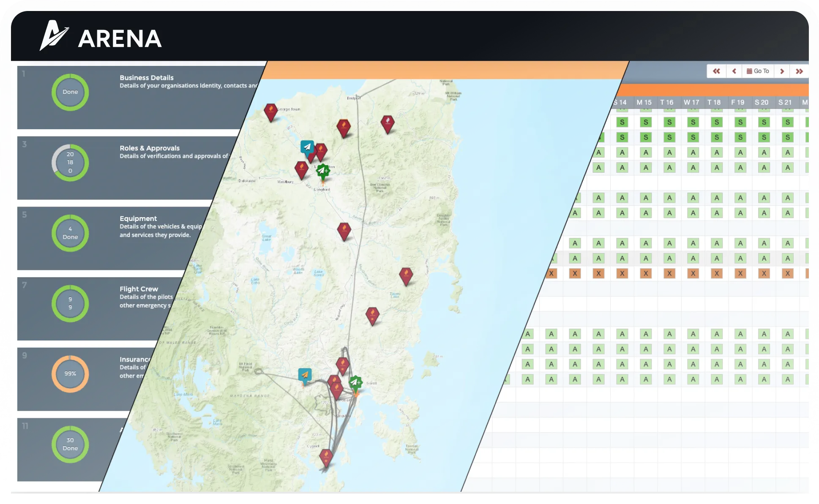Click the green add-aircraft marker near Sorell
This screenshot has width=819, height=504.
pyautogui.click(x=355, y=381)
